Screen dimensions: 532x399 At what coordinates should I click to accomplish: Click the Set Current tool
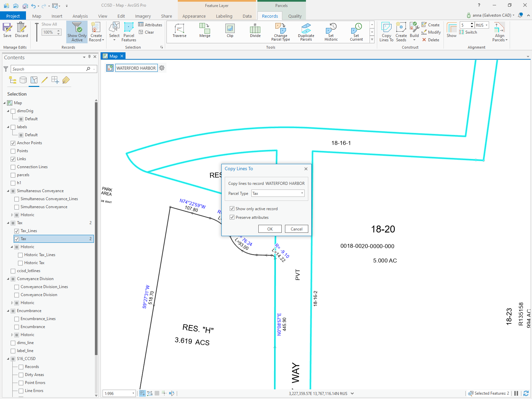(357, 32)
